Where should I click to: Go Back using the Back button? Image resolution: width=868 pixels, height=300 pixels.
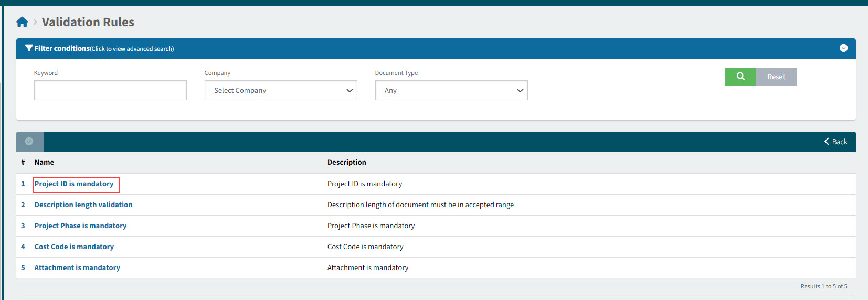point(835,142)
